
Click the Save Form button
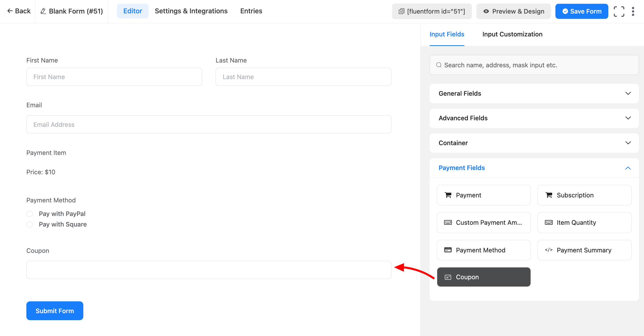[x=582, y=11]
